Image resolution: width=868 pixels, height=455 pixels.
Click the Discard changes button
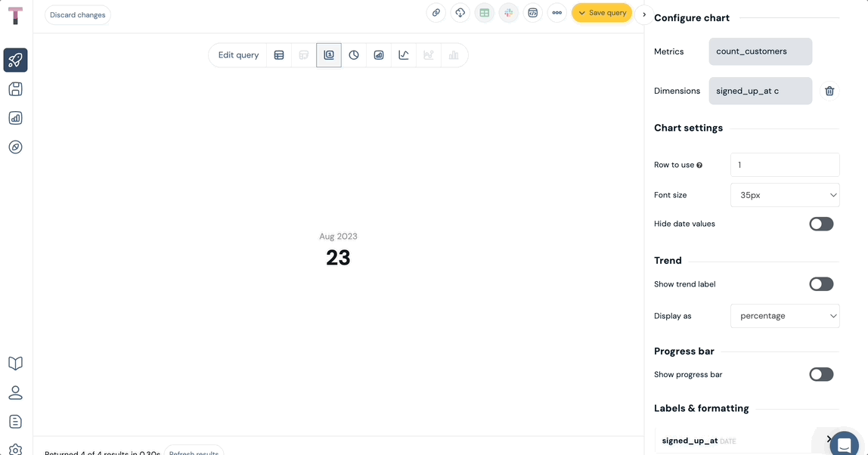click(77, 15)
